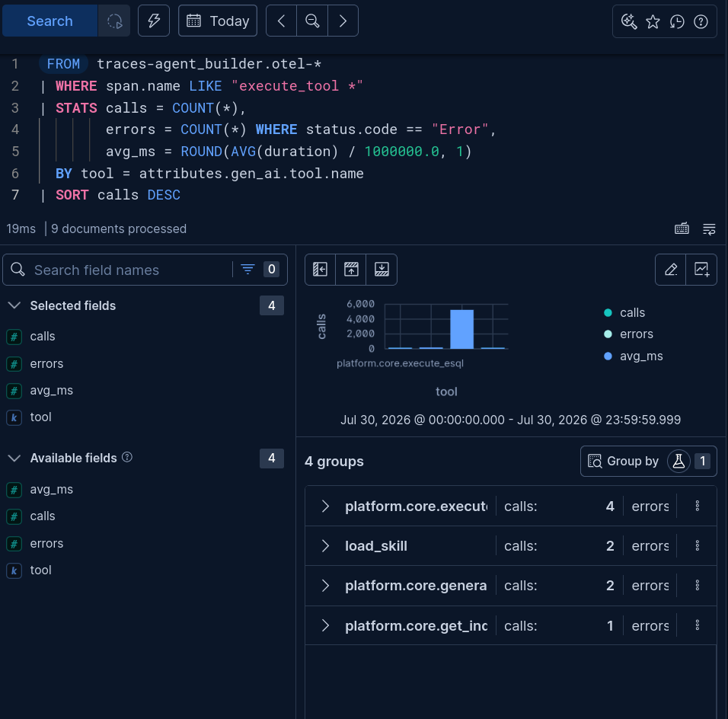Image resolution: width=728 pixels, height=719 pixels.
Task: Click the '4 groups' heading
Action: [x=334, y=462]
